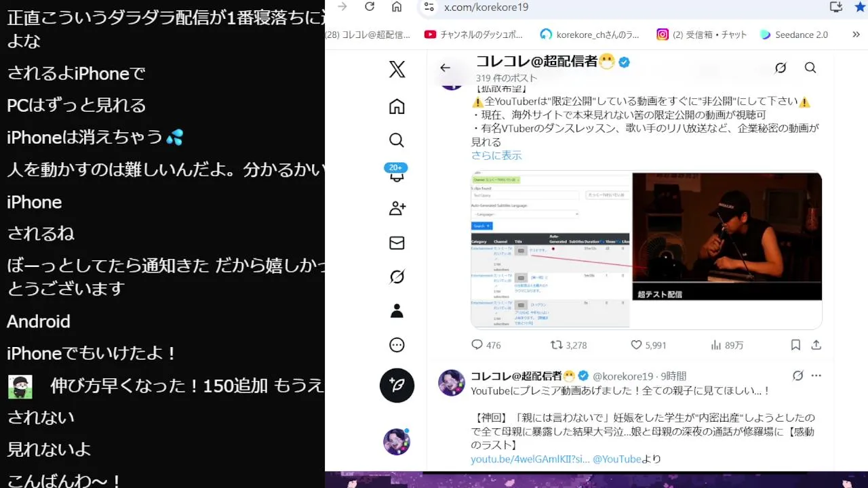Open Messages envelope icon
This screenshot has height=488, width=868.
[397, 243]
